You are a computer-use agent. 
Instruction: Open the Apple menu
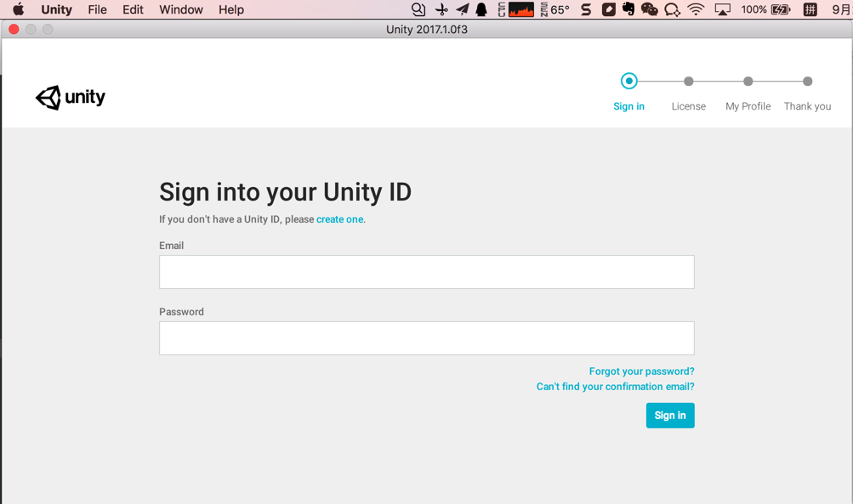[19, 9]
